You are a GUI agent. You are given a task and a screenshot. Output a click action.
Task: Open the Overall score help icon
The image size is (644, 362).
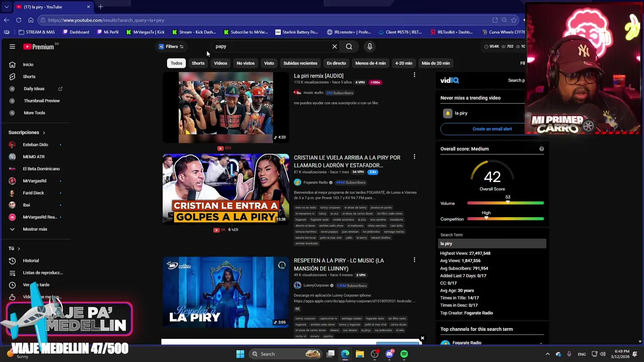[541, 149]
